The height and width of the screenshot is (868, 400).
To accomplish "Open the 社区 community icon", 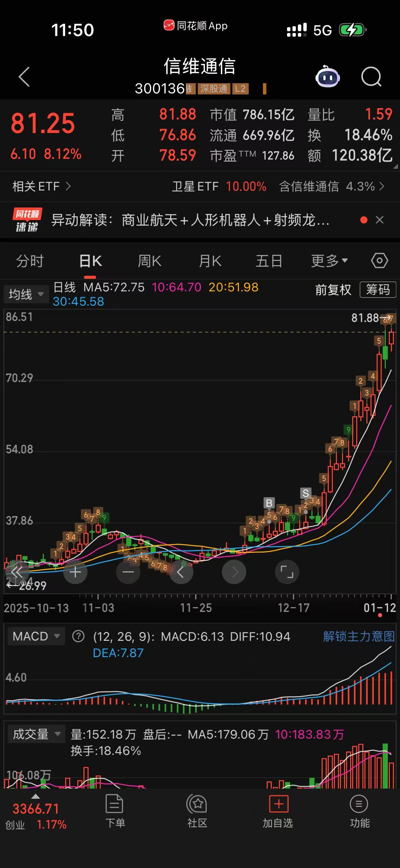I will click(x=197, y=811).
